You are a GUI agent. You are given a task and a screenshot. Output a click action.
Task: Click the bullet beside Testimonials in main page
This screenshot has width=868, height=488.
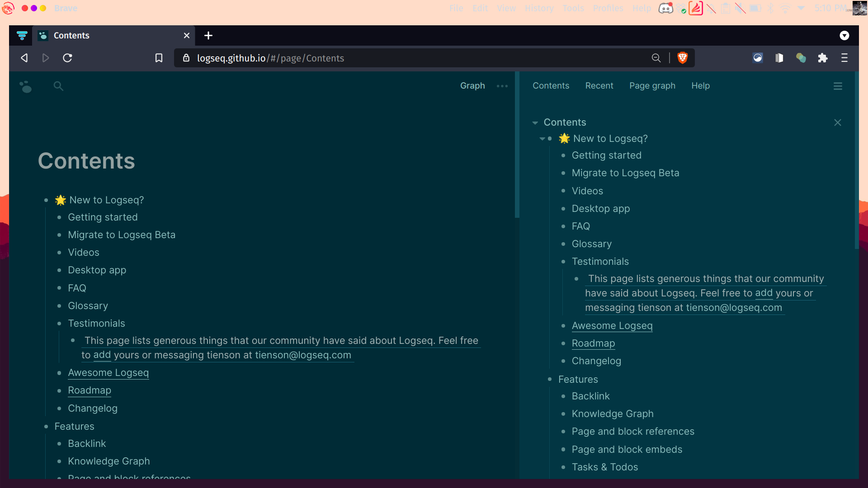59,324
